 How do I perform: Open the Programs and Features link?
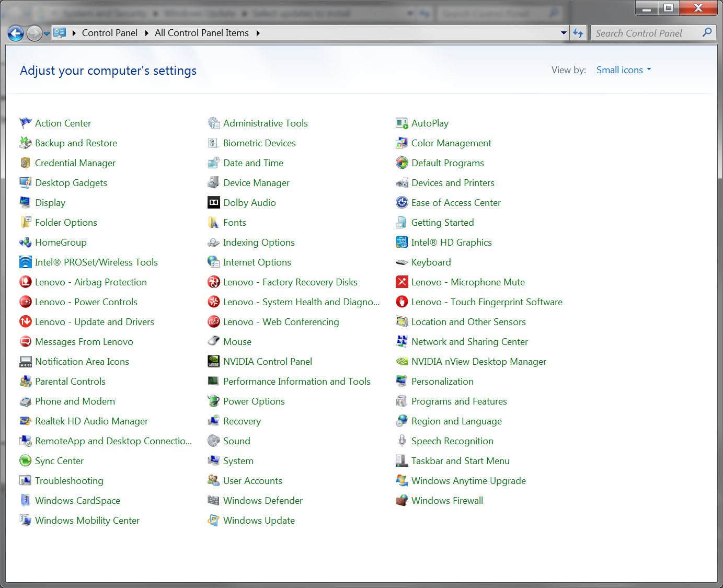458,401
